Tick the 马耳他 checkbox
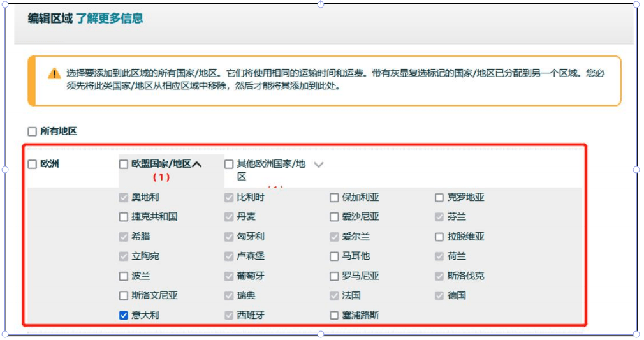 334,256
